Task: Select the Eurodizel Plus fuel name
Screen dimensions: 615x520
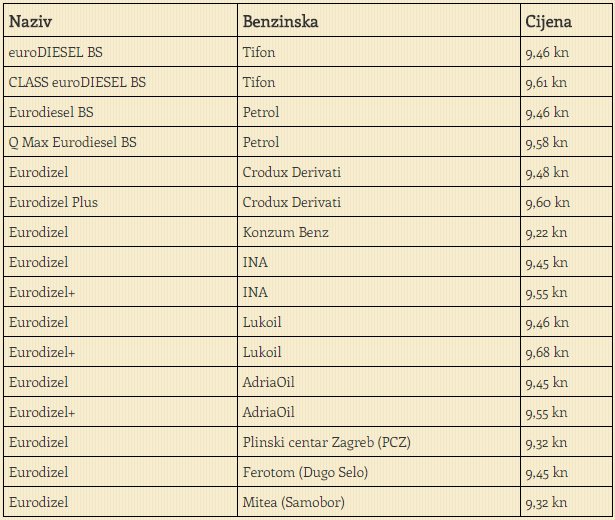Action: (x=53, y=202)
